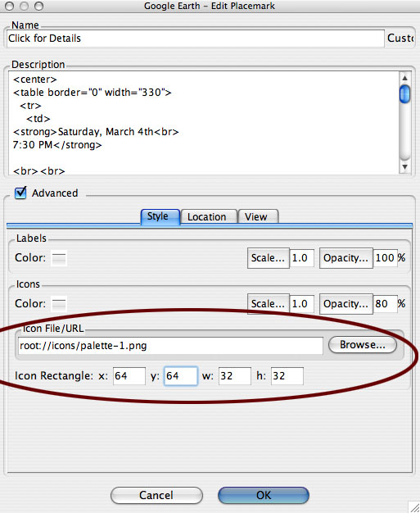Viewport: 420px width, 513px height.
Task: Click the Name field containing Click for Details
Action: pos(196,39)
